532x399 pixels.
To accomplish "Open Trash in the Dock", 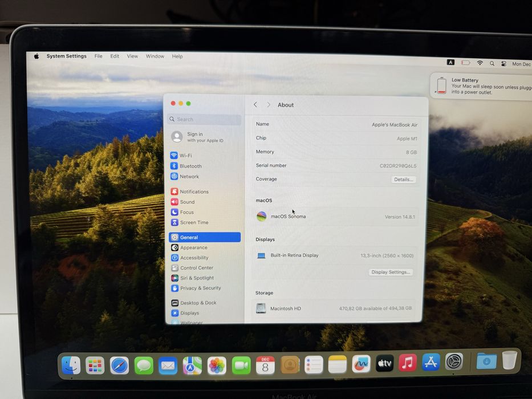I will pos(509,360).
